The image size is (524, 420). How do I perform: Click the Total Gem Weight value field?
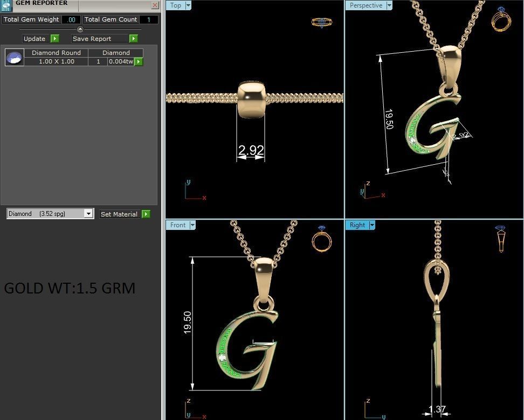click(x=71, y=20)
